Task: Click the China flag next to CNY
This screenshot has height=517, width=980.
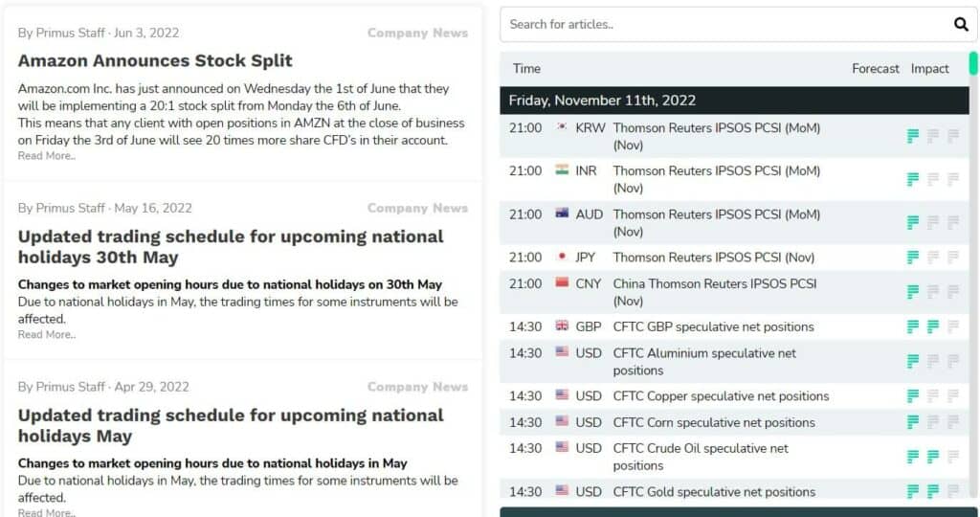Action: (562, 283)
